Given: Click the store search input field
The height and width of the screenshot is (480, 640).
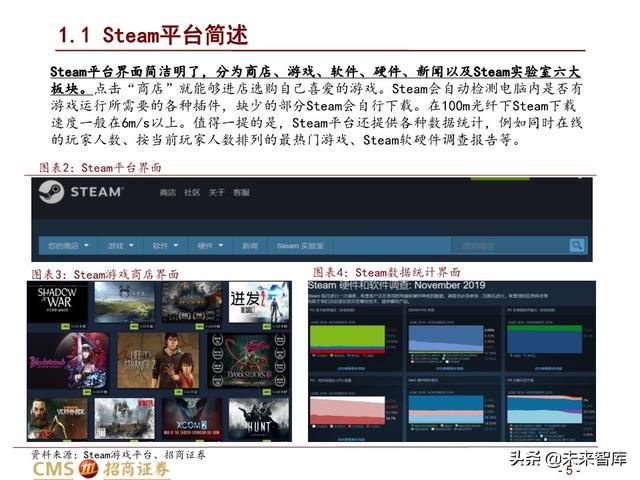Looking at the screenshot, I should (510, 245).
